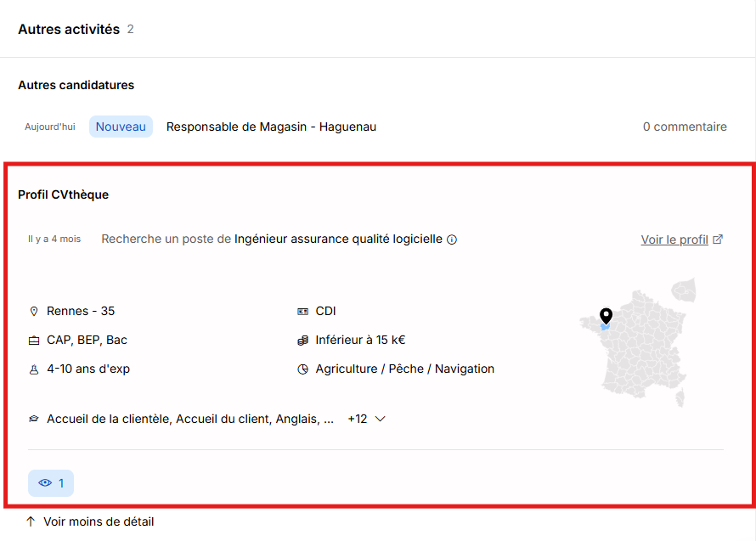Open the Responsable de Magasin - Haguenau application
The image size is (756, 541).
271,127
